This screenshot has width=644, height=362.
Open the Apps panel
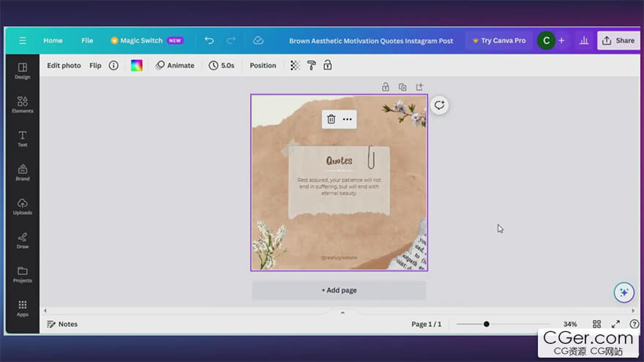click(x=23, y=308)
